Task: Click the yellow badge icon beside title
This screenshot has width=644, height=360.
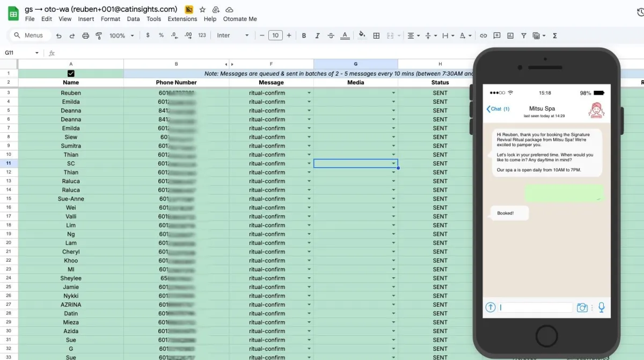Action: [189, 10]
